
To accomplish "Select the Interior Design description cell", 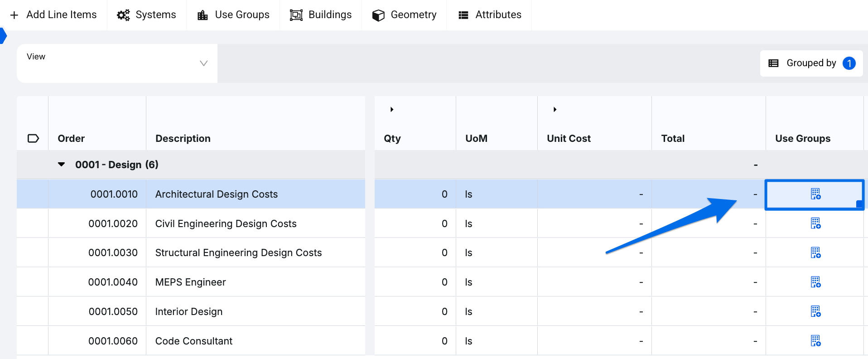I will click(x=256, y=311).
